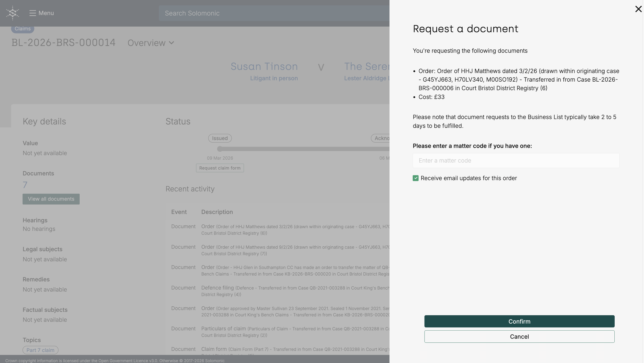
Task: Click the status timeline progress bar
Action: (x=304, y=149)
